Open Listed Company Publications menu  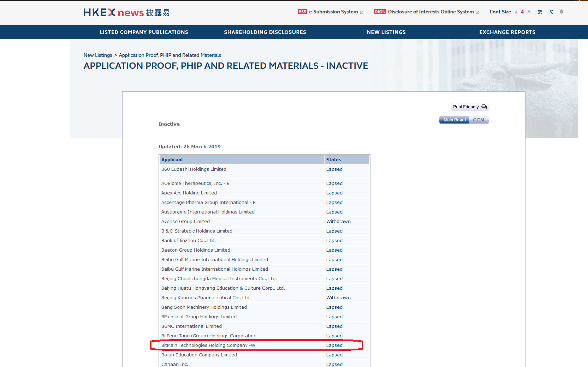144,32
